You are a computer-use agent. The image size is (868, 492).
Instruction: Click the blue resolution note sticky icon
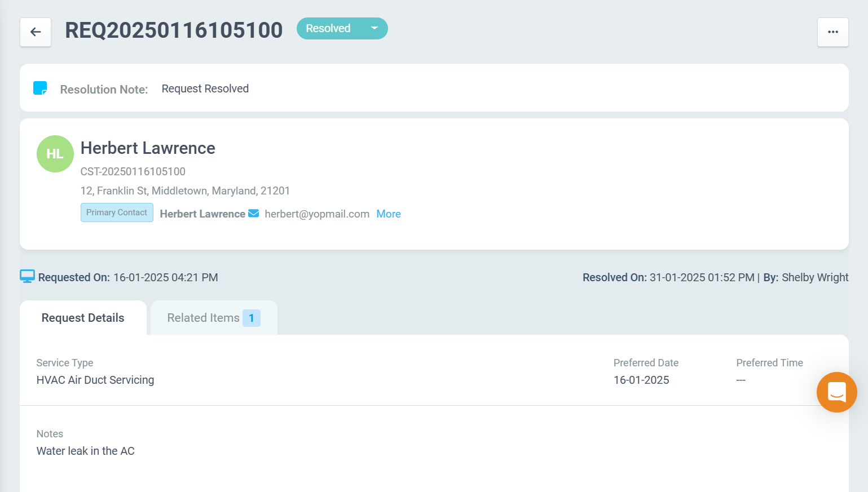click(40, 88)
